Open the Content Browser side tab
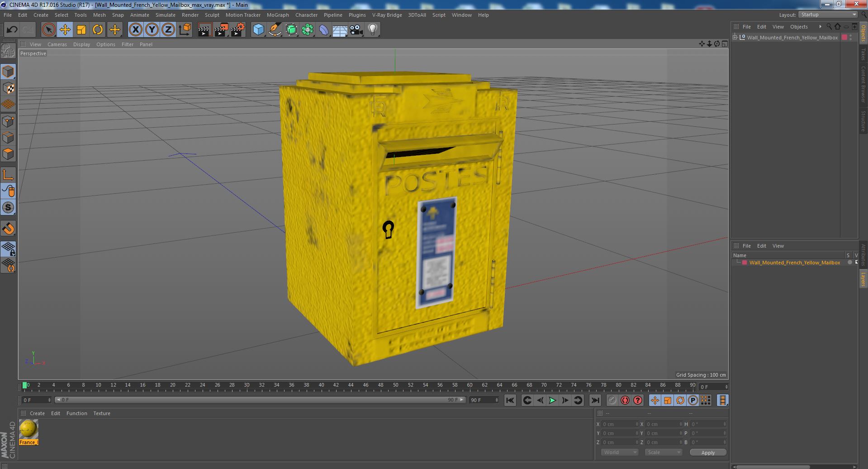The height and width of the screenshot is (469, 868). pos(863,85)
